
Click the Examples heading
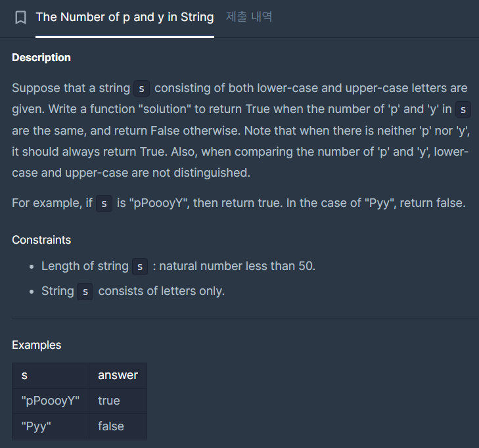37,345
